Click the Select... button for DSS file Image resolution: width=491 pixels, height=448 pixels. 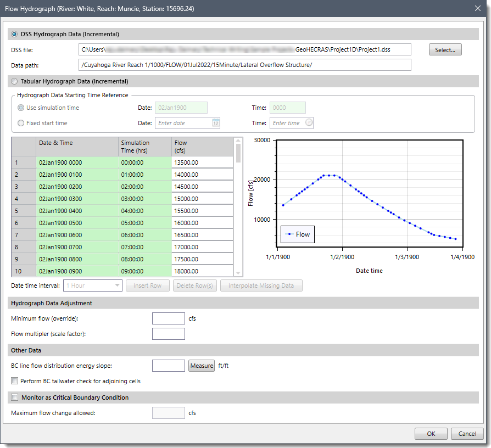pos(445,50)
